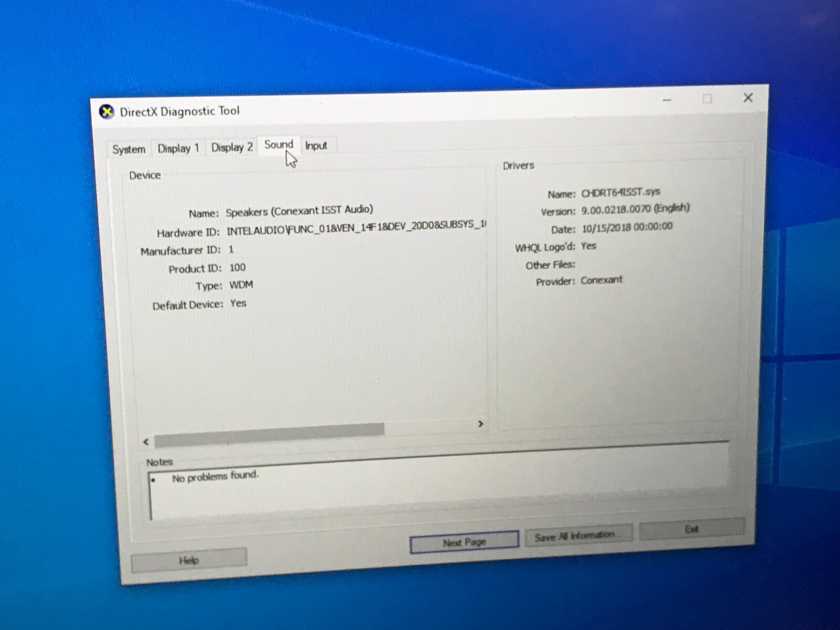Click the Notes group label

(160, 463)
